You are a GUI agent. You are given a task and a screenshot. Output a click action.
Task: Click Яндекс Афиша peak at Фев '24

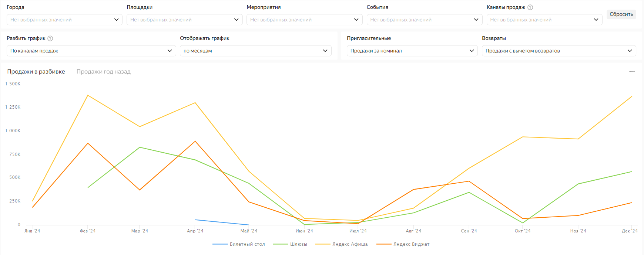88,95
